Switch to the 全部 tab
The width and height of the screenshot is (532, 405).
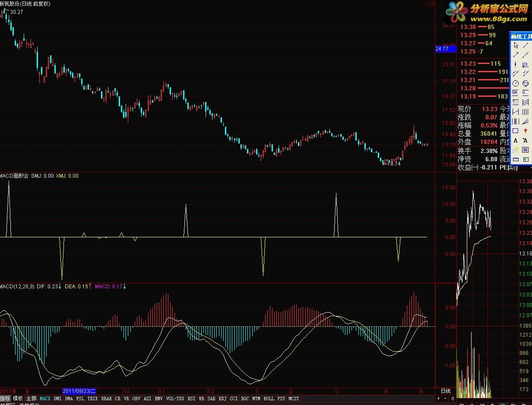(x=31, y=399)
